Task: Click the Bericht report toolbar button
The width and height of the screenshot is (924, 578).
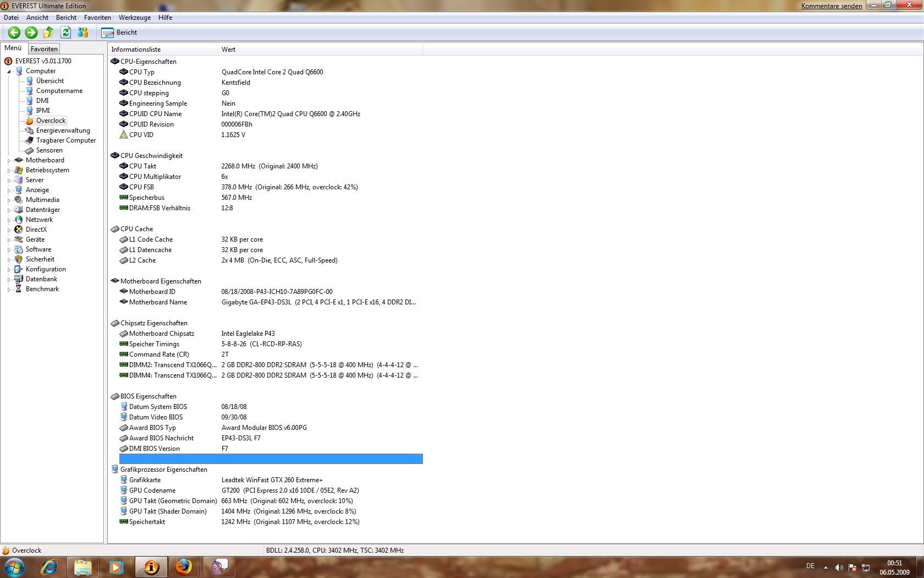Action: click(119, 32)
